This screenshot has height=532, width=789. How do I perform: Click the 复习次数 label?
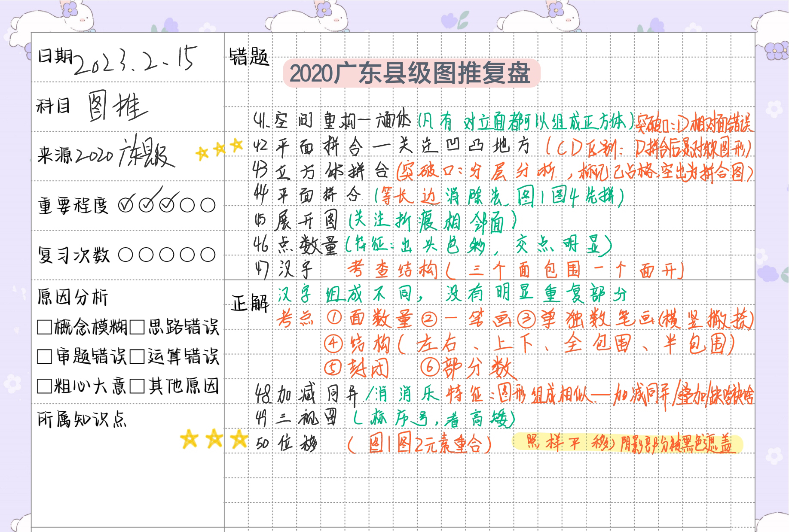73,255
